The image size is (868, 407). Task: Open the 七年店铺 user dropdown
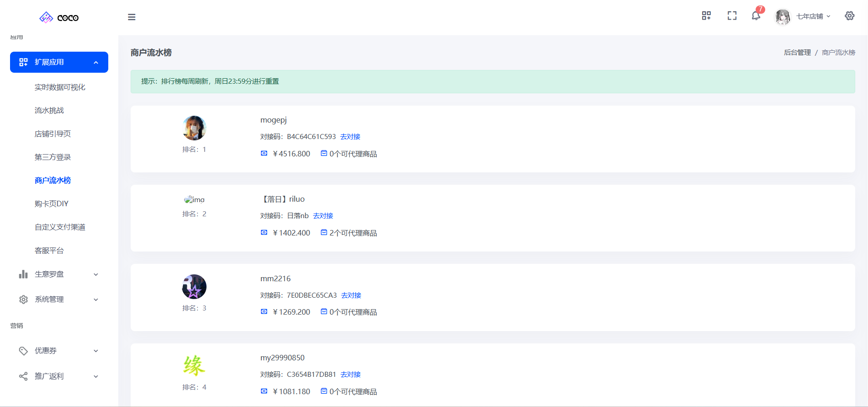coord(809,16)
